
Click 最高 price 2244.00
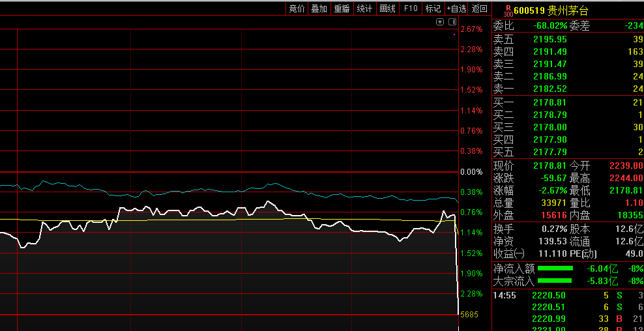point(626,179)
